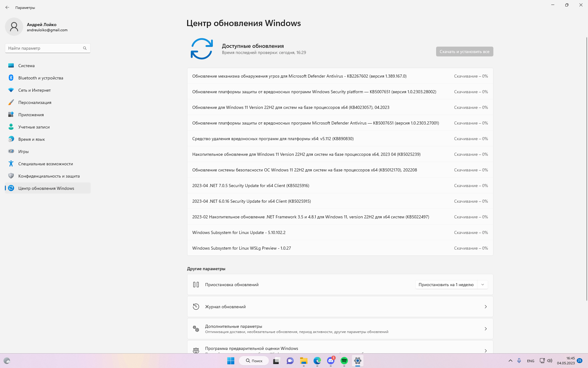Click the large blue update sync icon
Viewport: 588px width, 368px height.
click(x=202, y=49)
